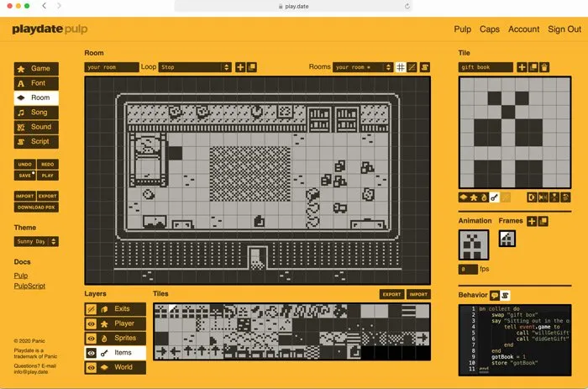
Task: Delete the gift book tile
Action: [545, 67]
